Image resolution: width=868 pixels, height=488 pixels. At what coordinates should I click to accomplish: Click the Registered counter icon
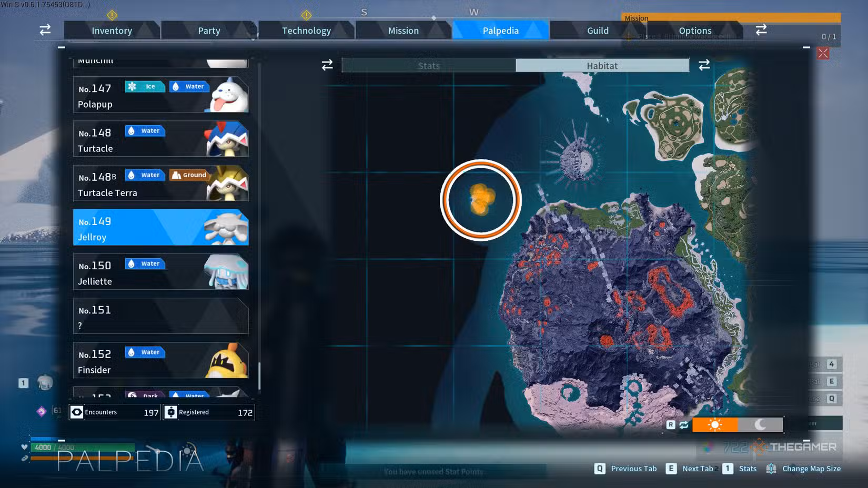(171, 412)
